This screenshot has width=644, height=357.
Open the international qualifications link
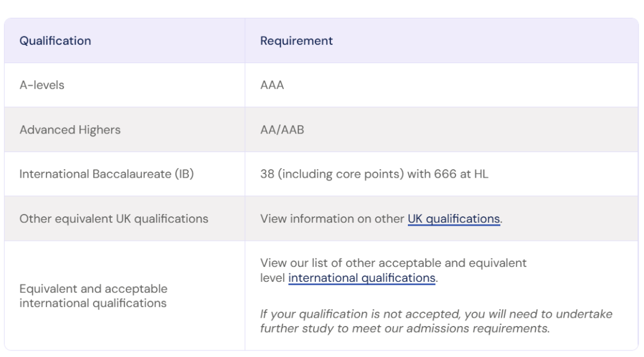point(361,278)
